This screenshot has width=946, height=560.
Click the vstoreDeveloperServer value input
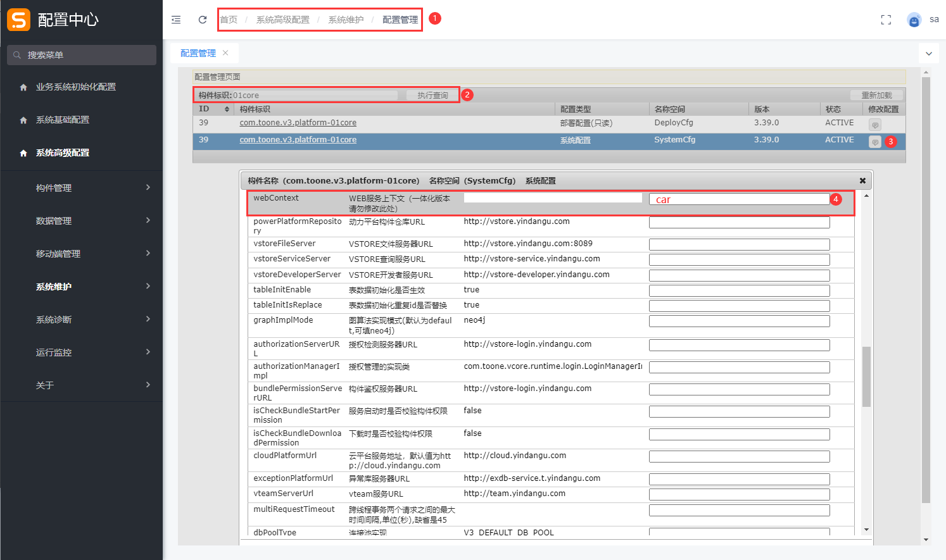point(739,275)
